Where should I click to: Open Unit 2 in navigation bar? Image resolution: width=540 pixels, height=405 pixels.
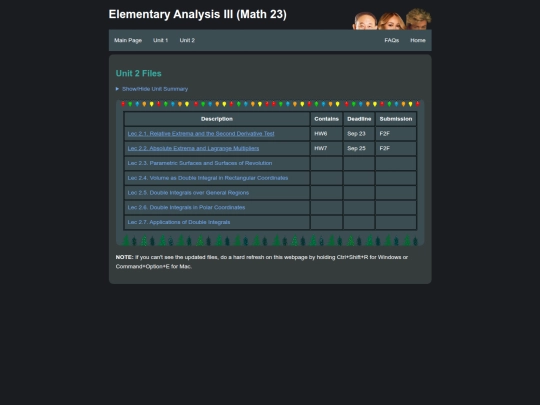[x=187, y=40]
